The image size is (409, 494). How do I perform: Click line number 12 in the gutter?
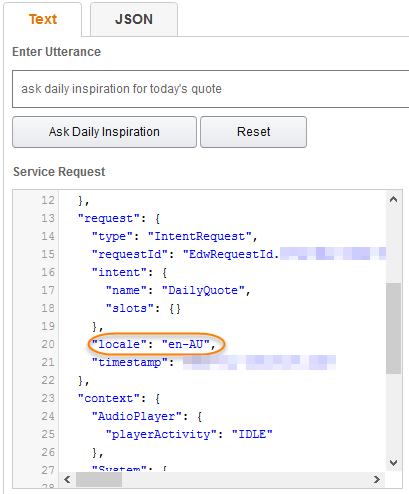(48, 200)
